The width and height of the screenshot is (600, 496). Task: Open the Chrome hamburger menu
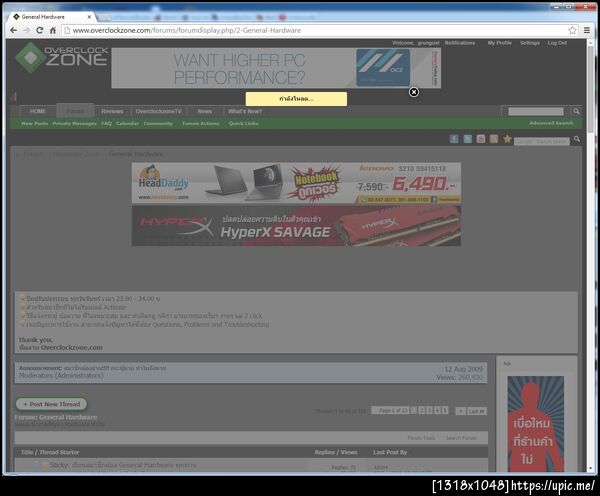pos(587,30)
